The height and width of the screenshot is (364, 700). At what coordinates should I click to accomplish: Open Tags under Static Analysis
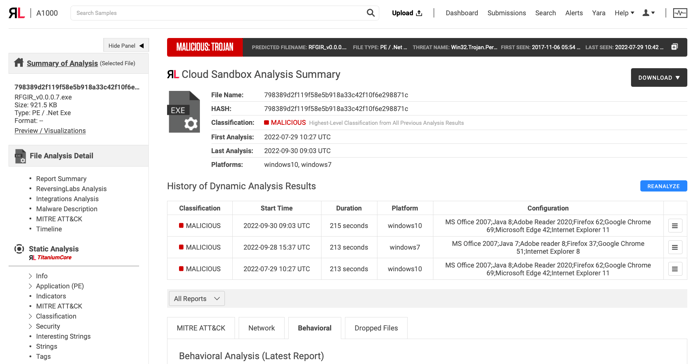(43, 356)
